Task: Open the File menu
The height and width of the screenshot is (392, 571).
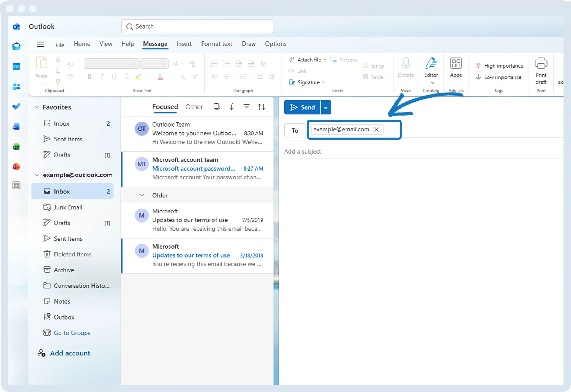Action: click(60, 45)
